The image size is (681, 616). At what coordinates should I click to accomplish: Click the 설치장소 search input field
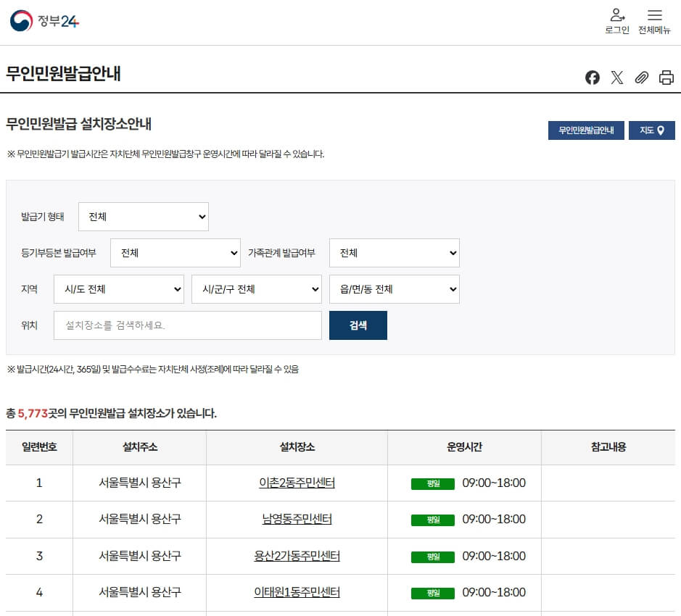(187, 325)
